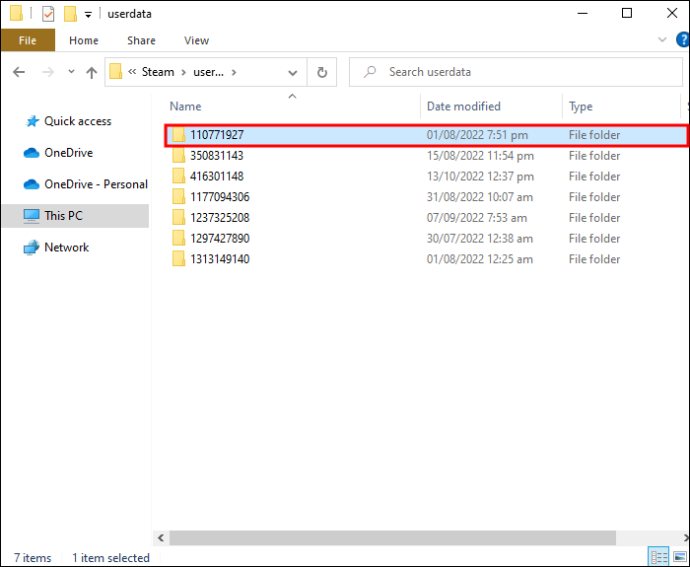690x567 pixels.
Task: Click date 15/08/2022 11:54 pm
Action: [x=480, y=155]
